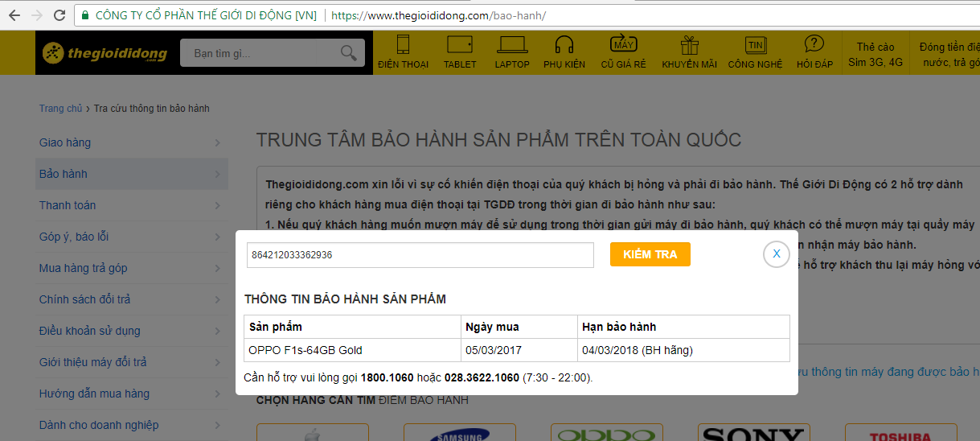The width and height of the screenshot is (980, 441).
Task: Select purchase date 05/03/2017 cell
Action: pos(519,350)
